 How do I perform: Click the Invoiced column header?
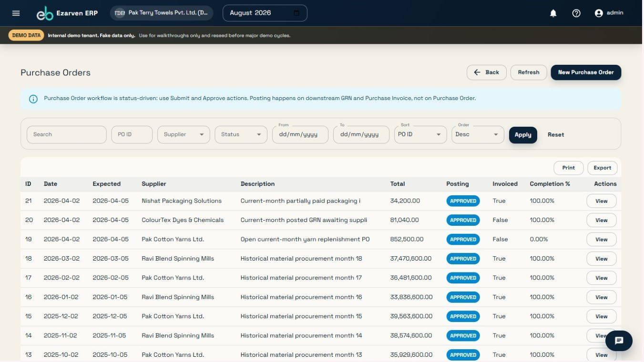point(505,184)
